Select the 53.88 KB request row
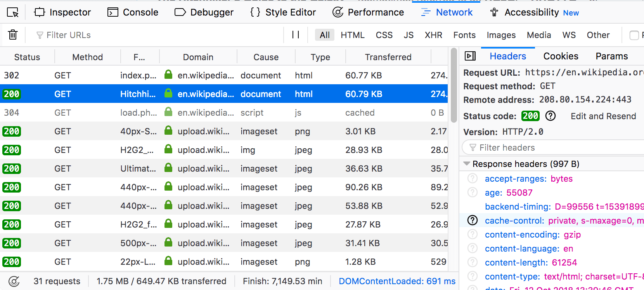This screenshot has height=290, width=644. (224, 206)
